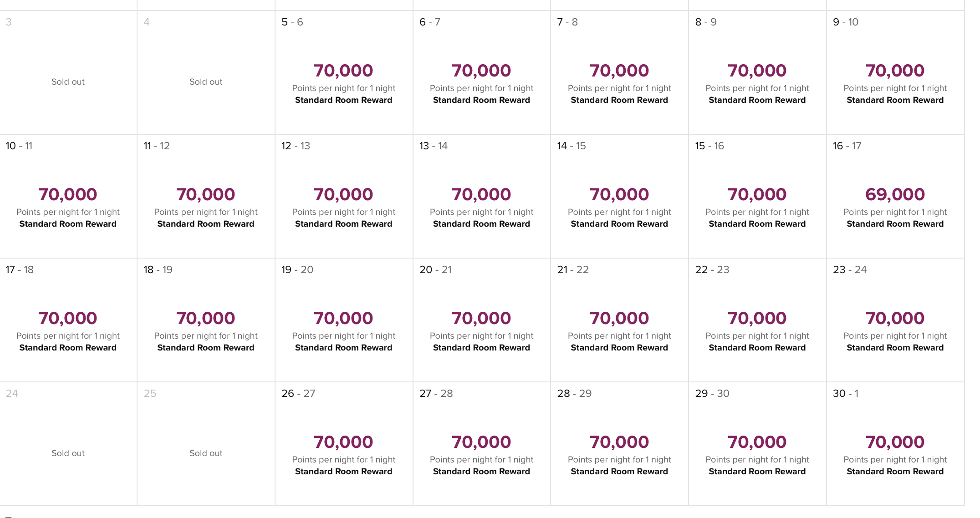Choose the 28 - 29 Standard Room Reward
This screenshot has width=980, height=518.
[619, 472]
